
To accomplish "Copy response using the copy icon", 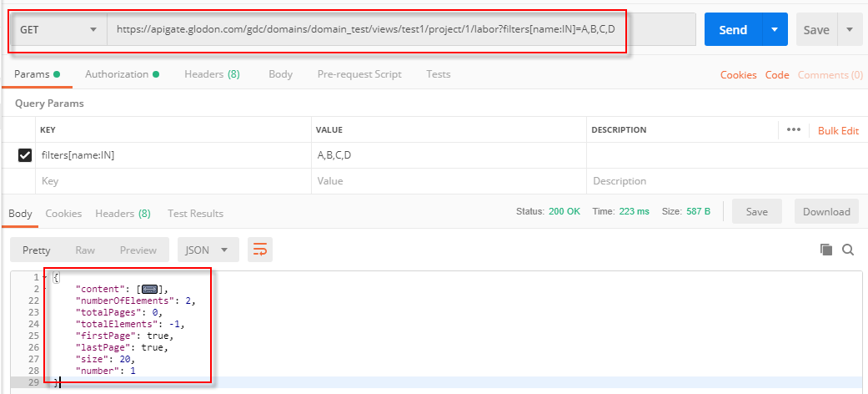I will coord(826,250).
